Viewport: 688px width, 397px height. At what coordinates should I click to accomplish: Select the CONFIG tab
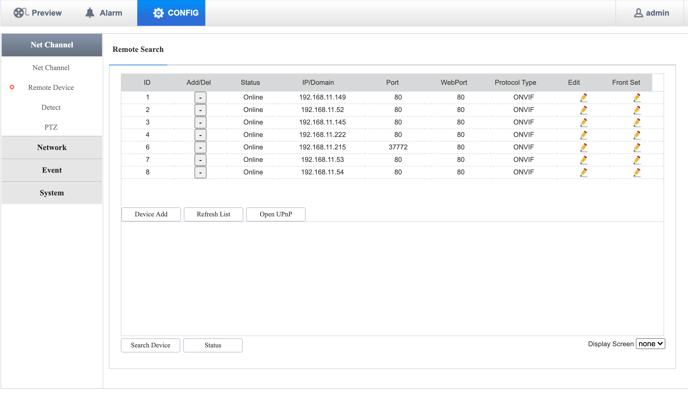(x=171, y=13)
